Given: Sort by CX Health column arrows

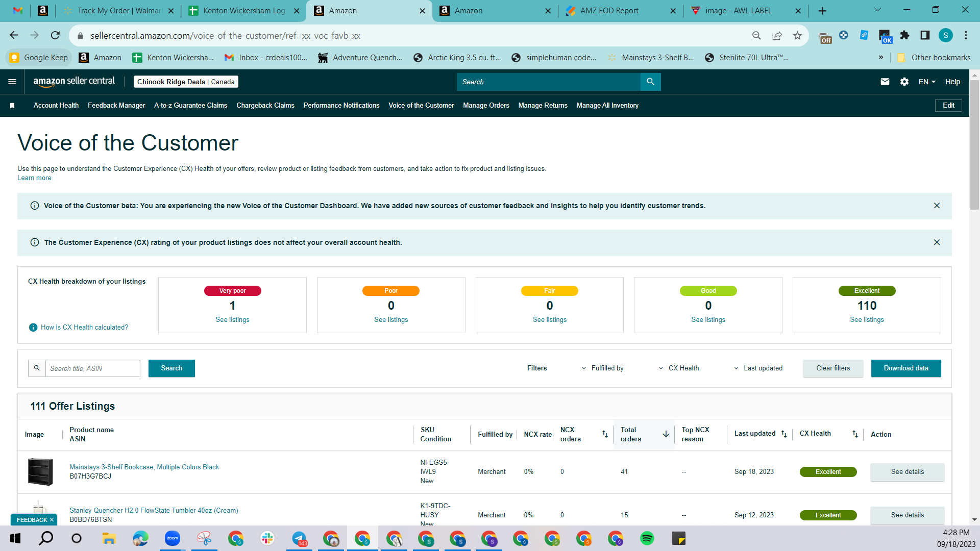Looking at the screenshot, I should 855,434.
